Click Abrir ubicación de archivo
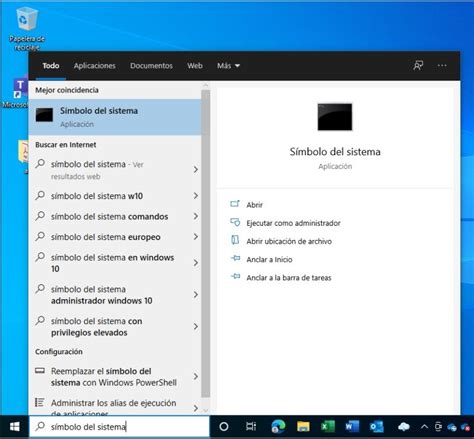 click(289, 241)
